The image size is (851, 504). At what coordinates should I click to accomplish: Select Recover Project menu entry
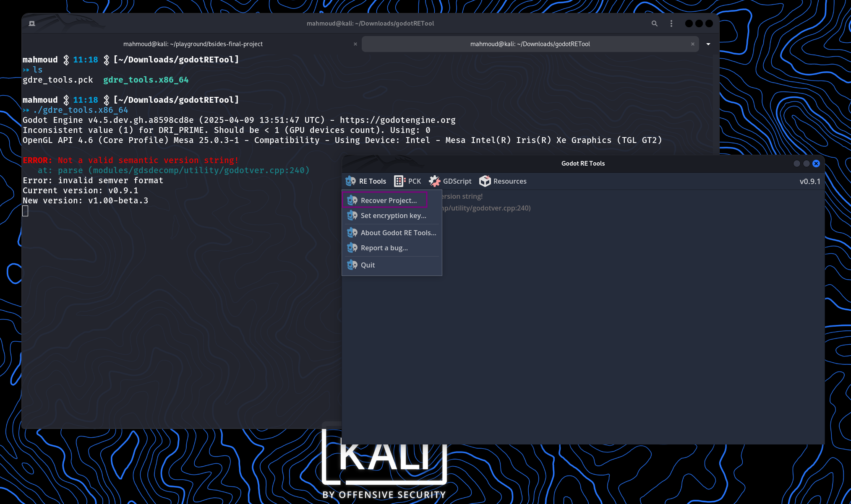[384, 200]
